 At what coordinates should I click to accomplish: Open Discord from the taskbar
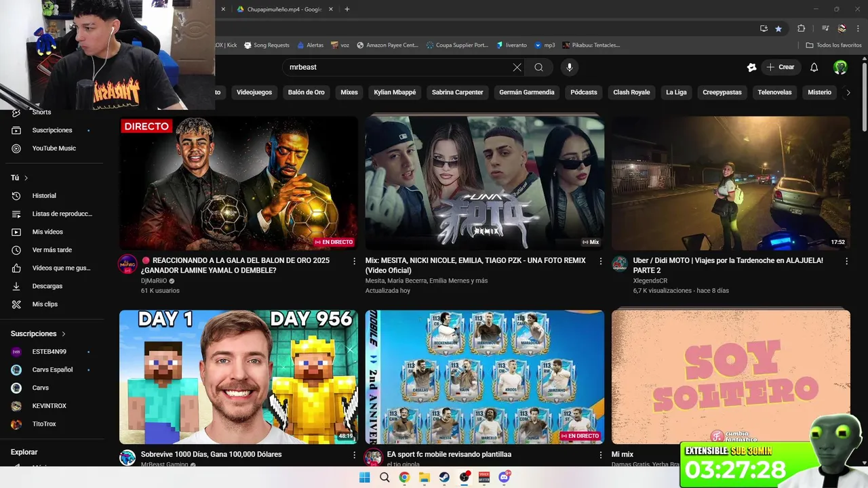pyautogui.click(x=504, y=477)
